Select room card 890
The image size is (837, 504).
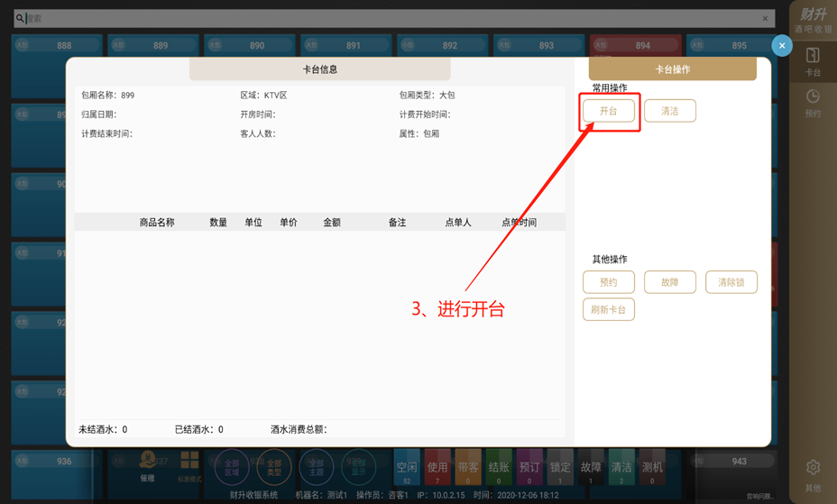tap(249, 46)
